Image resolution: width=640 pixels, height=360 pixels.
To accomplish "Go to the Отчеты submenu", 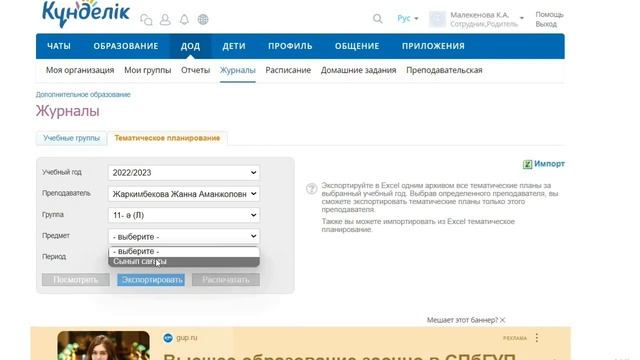I will (x=196, y=70).
